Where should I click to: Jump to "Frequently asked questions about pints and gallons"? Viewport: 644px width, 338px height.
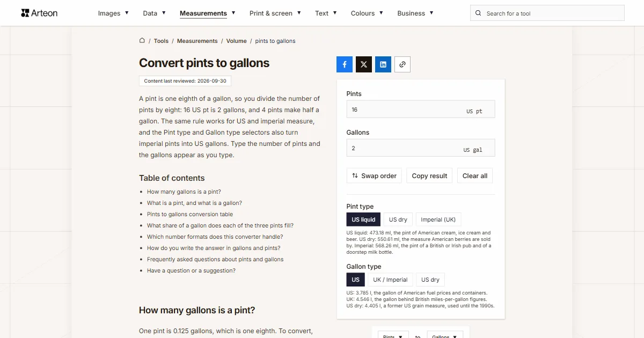215,259
